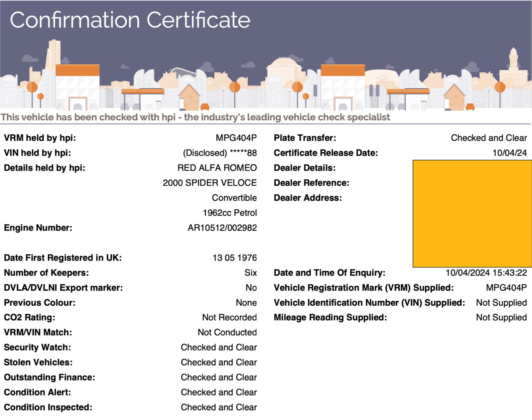Image resolution: width=532 pixels, height=420 pixels.
Task: Click the 'CO2 Rating:' label
Action: [30, 318]
